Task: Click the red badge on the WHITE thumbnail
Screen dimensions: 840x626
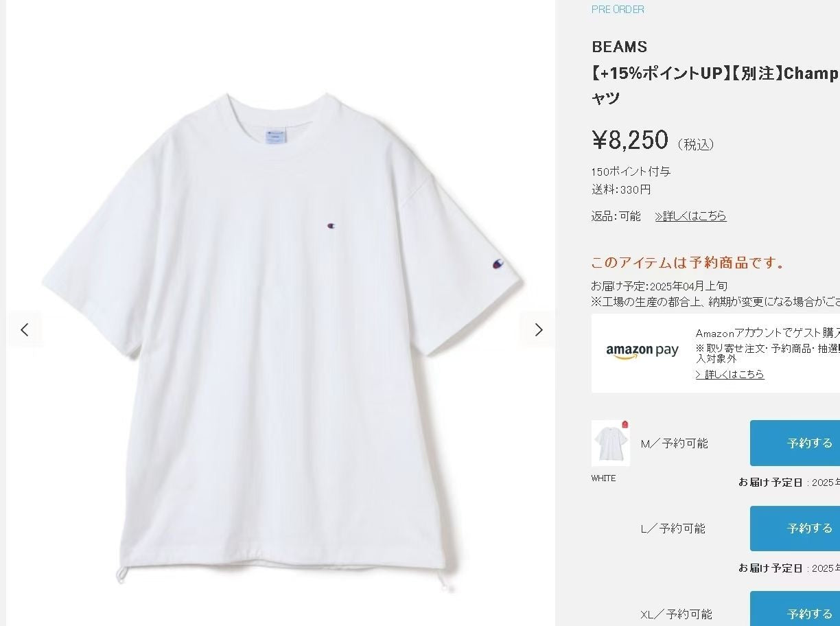Action: tap(625, 424)
